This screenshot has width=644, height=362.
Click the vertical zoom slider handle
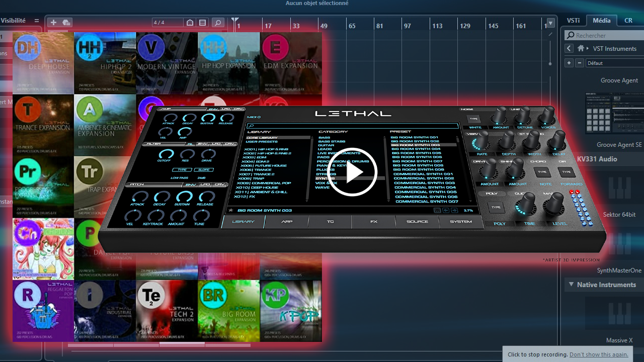click(x=550, y=63)
